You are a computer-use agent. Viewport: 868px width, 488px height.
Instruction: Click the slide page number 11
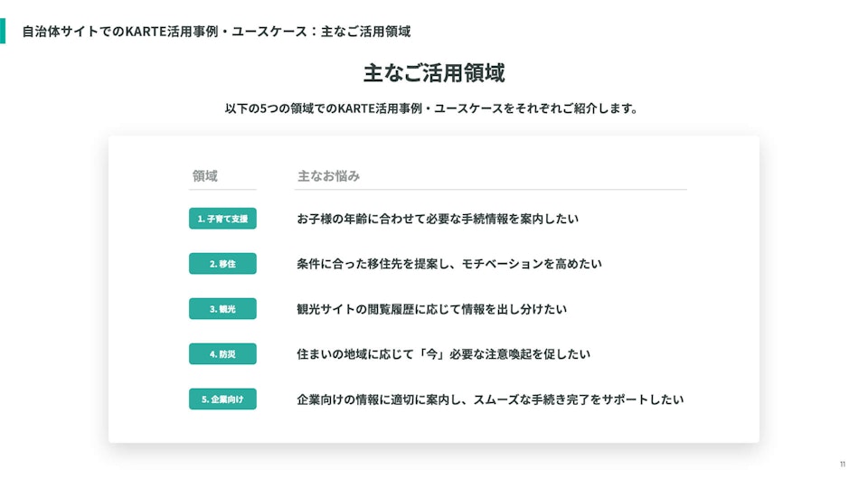843,465
